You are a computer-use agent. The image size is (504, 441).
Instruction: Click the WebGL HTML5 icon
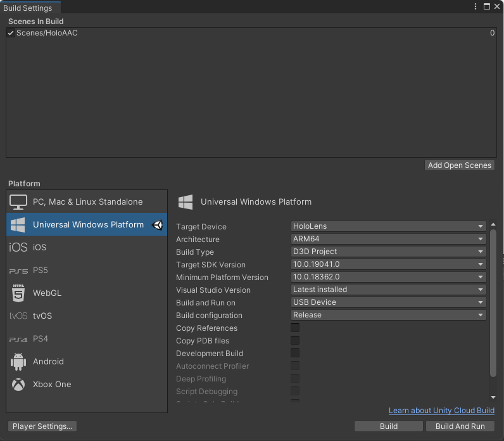coord(18,293)
